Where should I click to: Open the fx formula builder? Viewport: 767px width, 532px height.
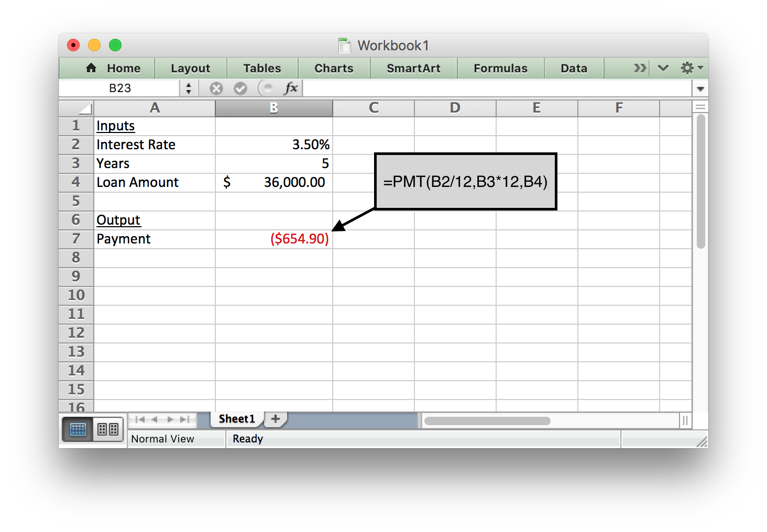click(x=290, y=88)
